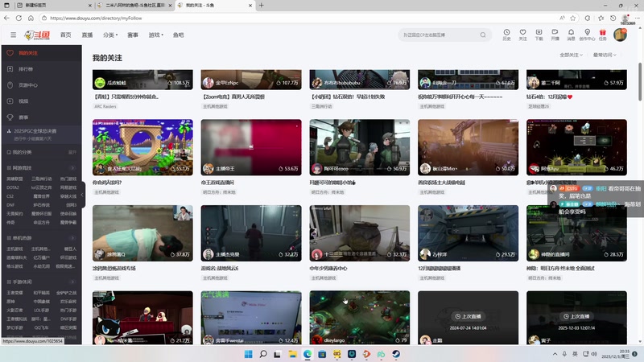The height and width of the screenshot is (362, 644).
Task: Open the 贵霜干wentai stream thumbnail
Action: 251,318
